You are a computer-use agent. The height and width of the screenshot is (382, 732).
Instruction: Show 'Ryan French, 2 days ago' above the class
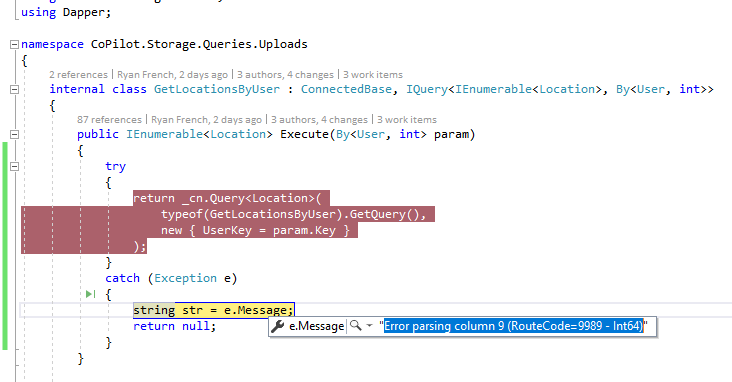[x=172, y=75]
